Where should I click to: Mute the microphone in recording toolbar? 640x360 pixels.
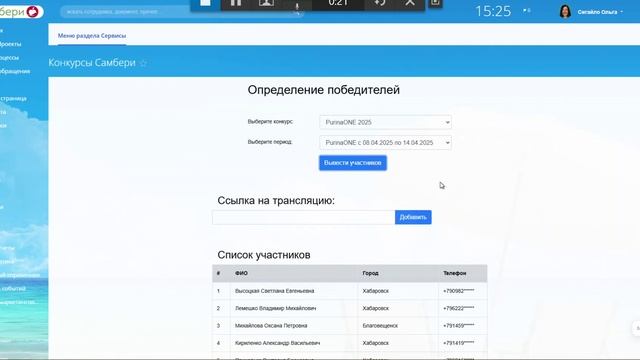297,6
